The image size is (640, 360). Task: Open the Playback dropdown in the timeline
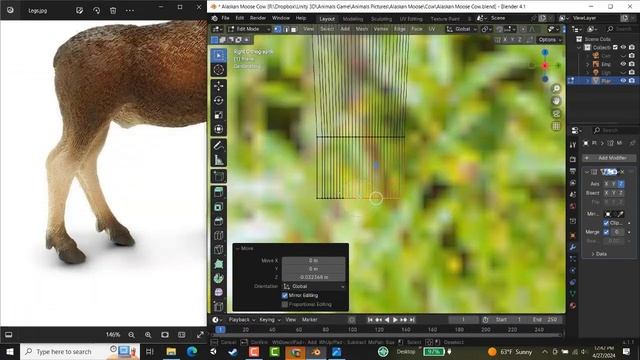[242, 320]
